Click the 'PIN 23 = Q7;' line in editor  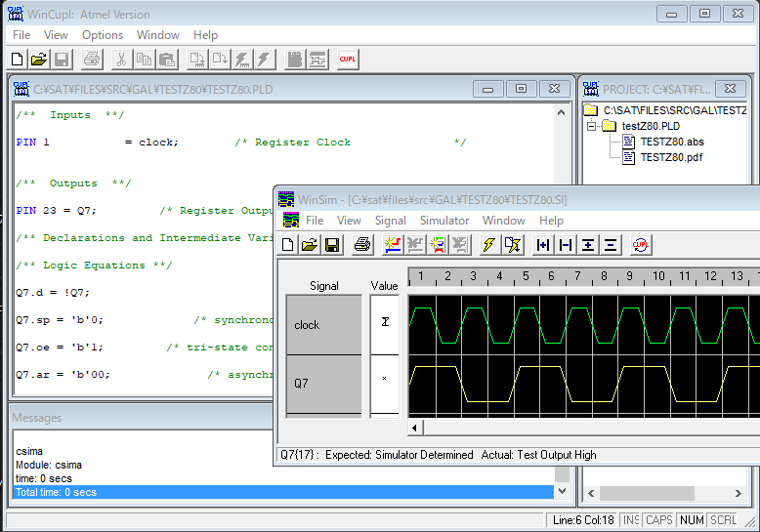point(57,211)
